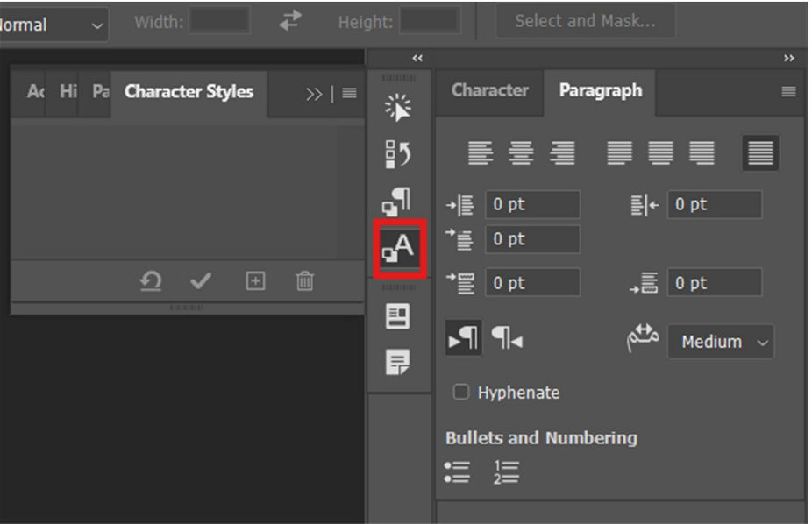Edit the space before paragraph field
This screenshot has width=812, height=524.
[x=532, y=283]
